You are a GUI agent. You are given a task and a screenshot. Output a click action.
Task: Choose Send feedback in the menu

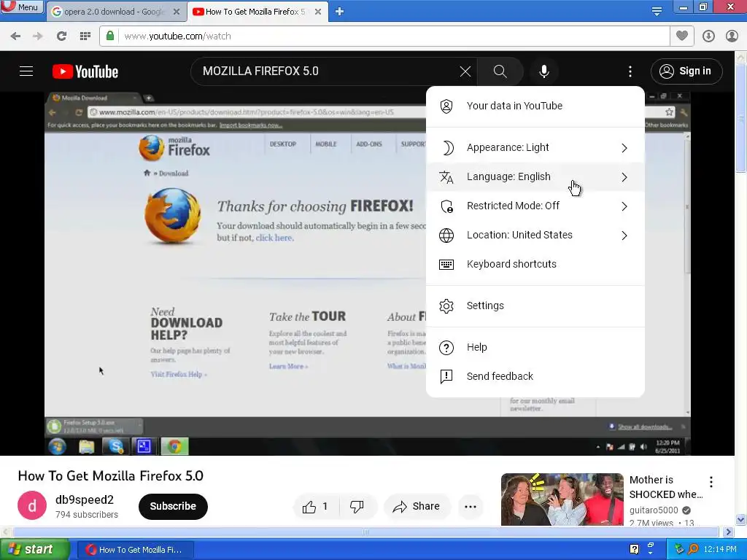[535, 376]
